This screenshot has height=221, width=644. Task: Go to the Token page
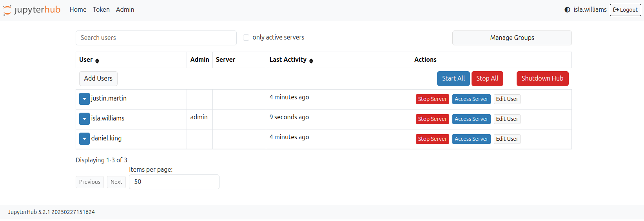(101, 9)
